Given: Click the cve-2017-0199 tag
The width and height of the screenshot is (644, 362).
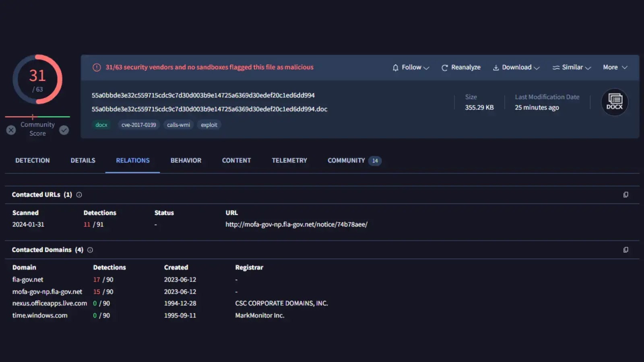Looking at the screenshot, I should [x=138, y=125].
